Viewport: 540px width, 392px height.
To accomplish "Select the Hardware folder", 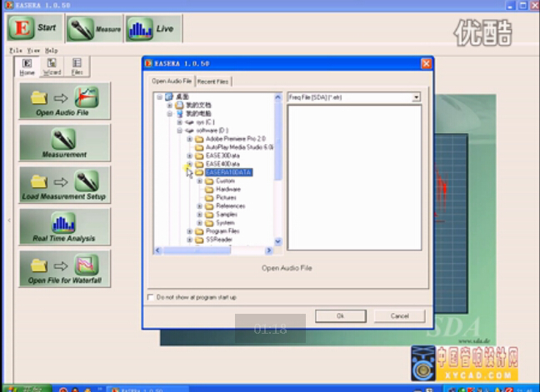I will pyautogui.click(x=228, y=189).
